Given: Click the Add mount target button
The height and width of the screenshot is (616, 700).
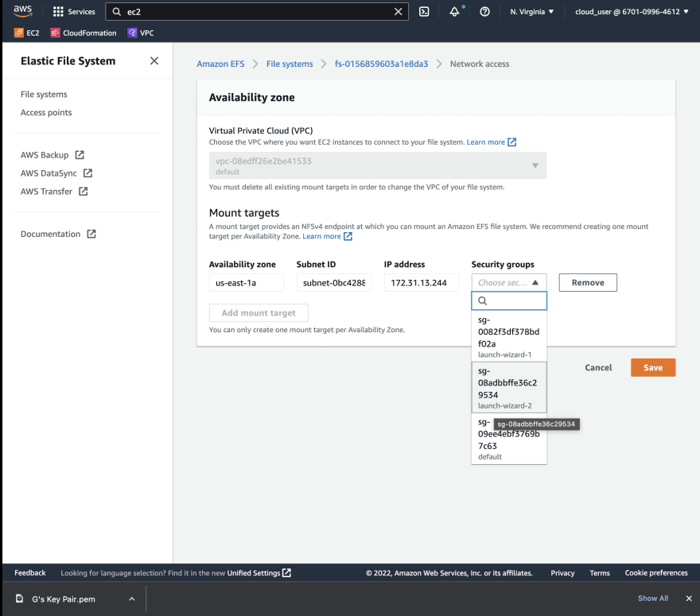Looking at the screenshot, I should (x=259, y=312).
